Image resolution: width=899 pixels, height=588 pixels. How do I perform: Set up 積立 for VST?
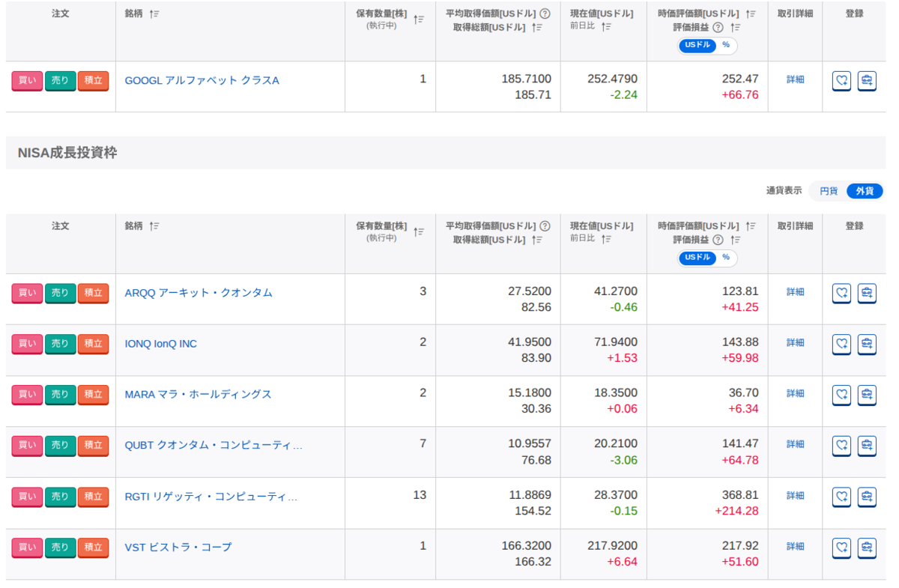tap(93, 548)
